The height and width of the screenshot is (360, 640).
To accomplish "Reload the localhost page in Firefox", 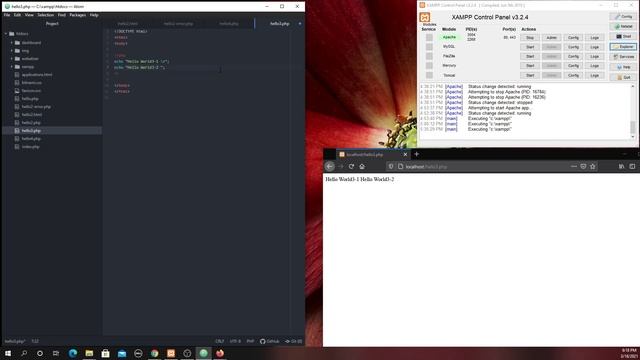I will [351, 167].
